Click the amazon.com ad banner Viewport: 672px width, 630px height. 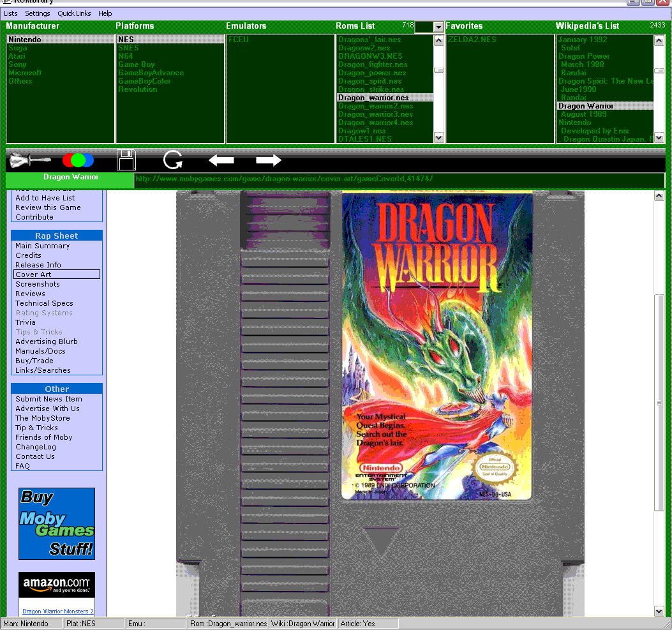pos(57,585)
